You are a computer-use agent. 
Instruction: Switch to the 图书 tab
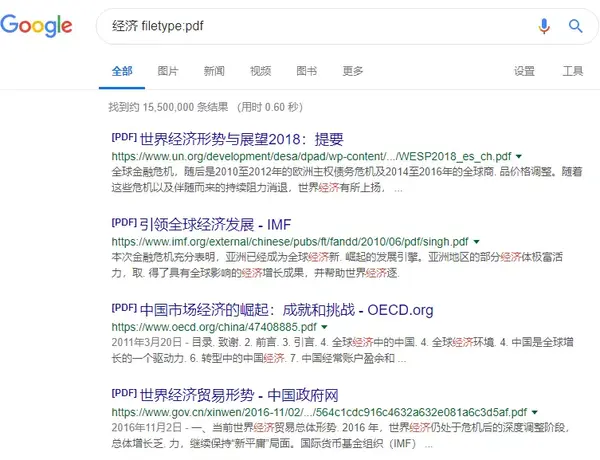pos(307,71)
